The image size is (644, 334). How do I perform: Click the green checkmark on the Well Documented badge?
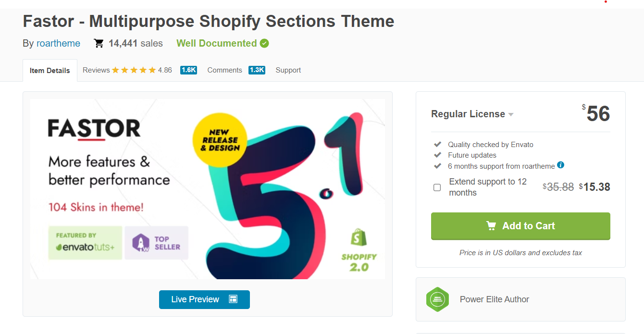tap(264, 43)
